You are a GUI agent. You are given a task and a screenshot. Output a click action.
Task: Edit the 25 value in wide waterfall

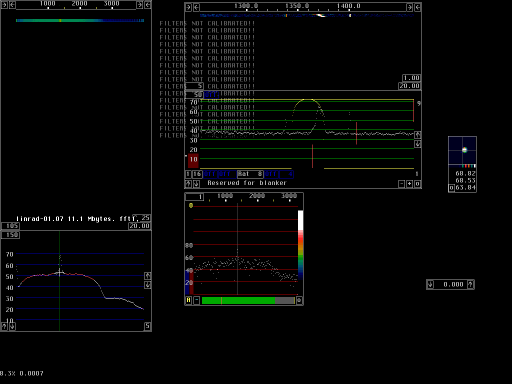click(142, 218)
